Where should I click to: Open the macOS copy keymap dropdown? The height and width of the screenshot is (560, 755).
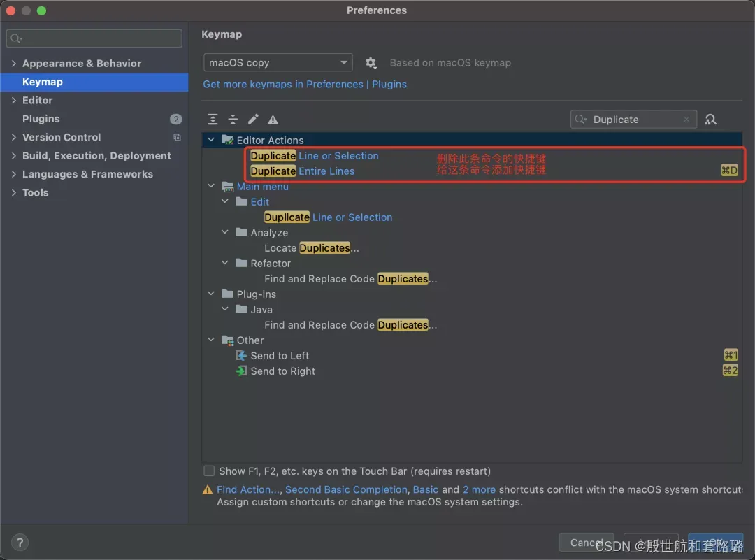point(278,63)
